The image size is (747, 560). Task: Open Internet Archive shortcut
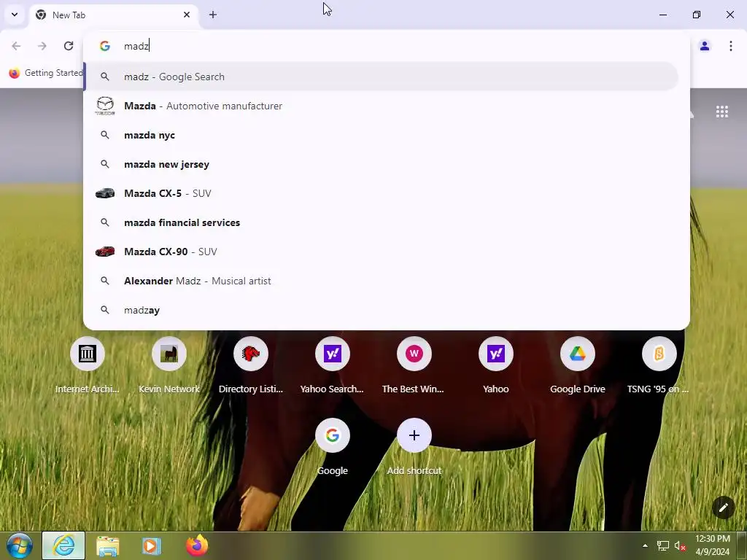(x=88, y=366)
